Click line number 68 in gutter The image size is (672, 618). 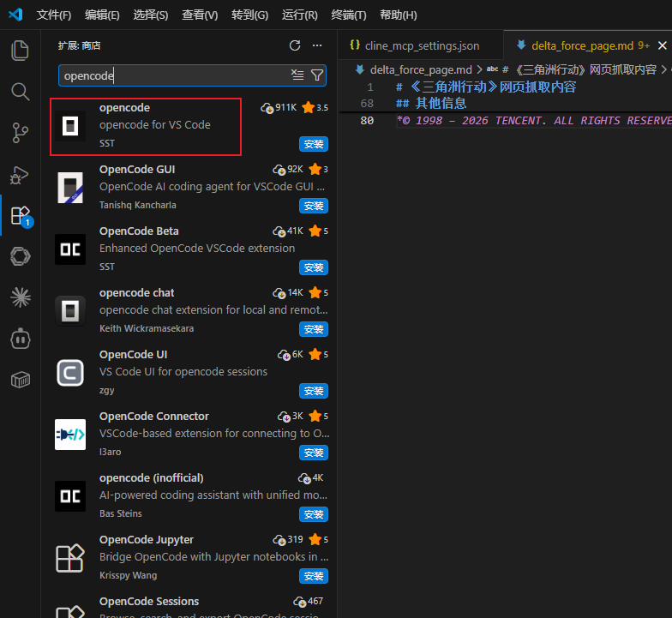point(367,103)
